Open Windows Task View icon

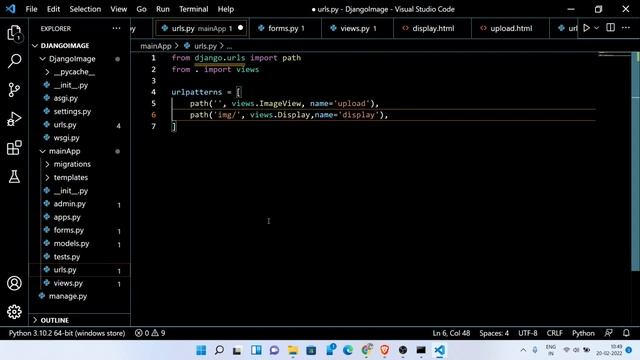point(237,350)
